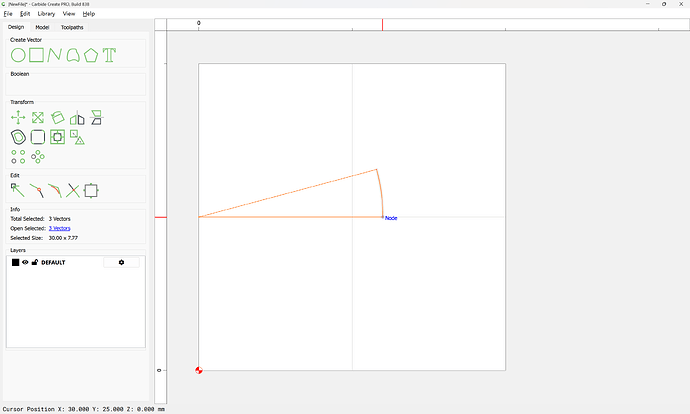Toggle visibility of DEFAULT layer
690x414 pixels.
25,262
